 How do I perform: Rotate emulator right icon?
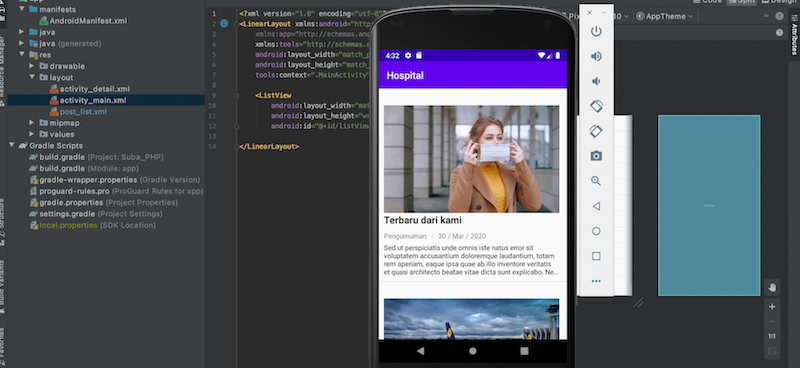click(596, 131)
